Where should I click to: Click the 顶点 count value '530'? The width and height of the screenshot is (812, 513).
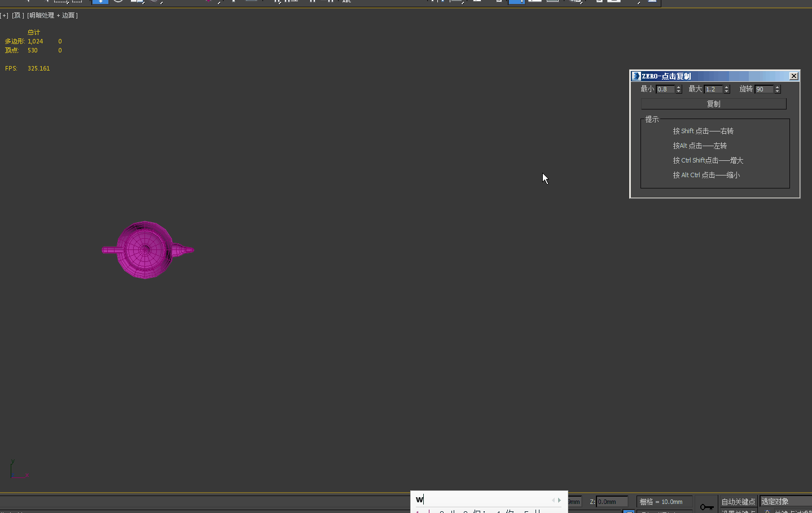pyautogui.click(x=33, y=50)
